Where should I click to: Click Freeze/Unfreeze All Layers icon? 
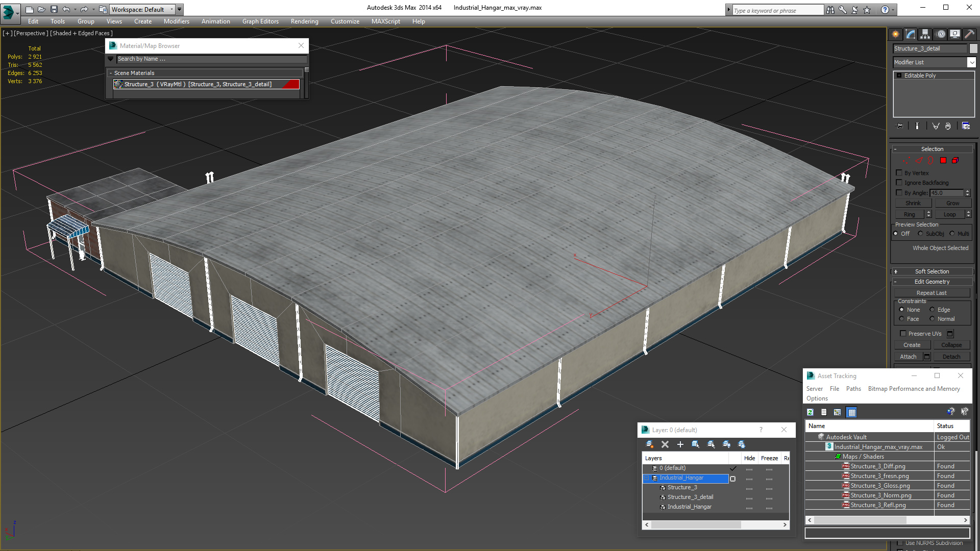click(742, 444)
